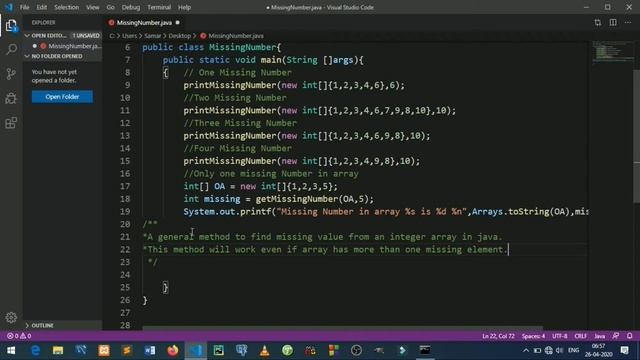Click the ENG language indicator in taskbar
Image resolution: width=640 pixels, height=360 pixels.
[573, 350]
